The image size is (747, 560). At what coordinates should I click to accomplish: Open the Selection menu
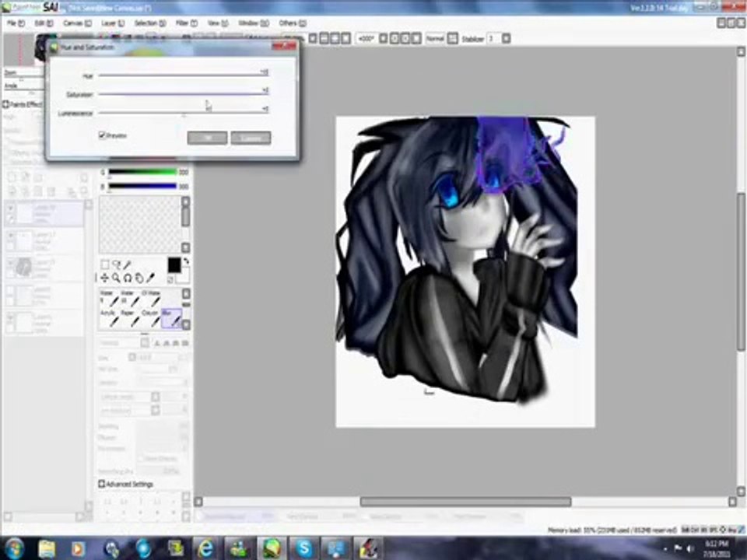(149, 23)
